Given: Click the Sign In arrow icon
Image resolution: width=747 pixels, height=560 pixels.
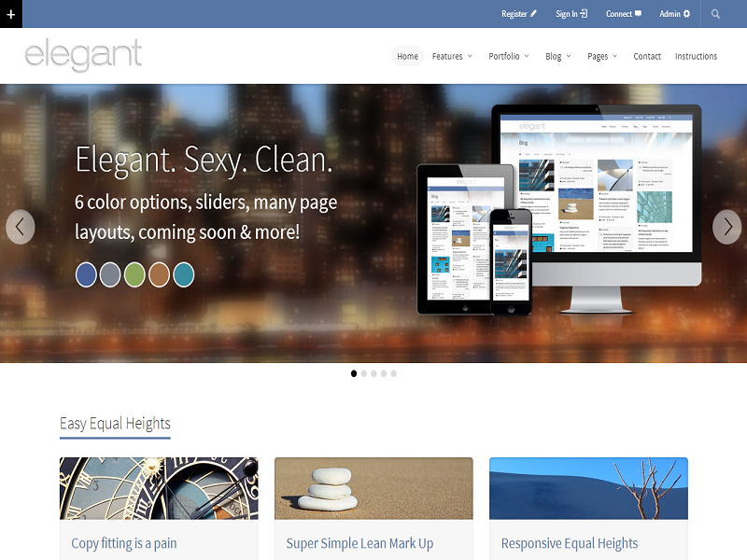Looking at the screenshot, I should (x=585, y=14).
